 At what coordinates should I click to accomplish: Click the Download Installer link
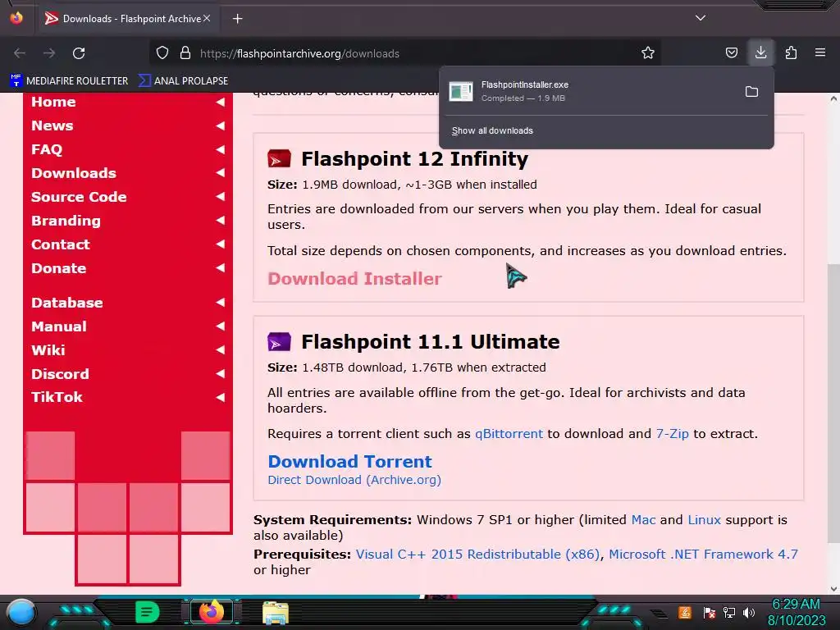click(354, 279)
